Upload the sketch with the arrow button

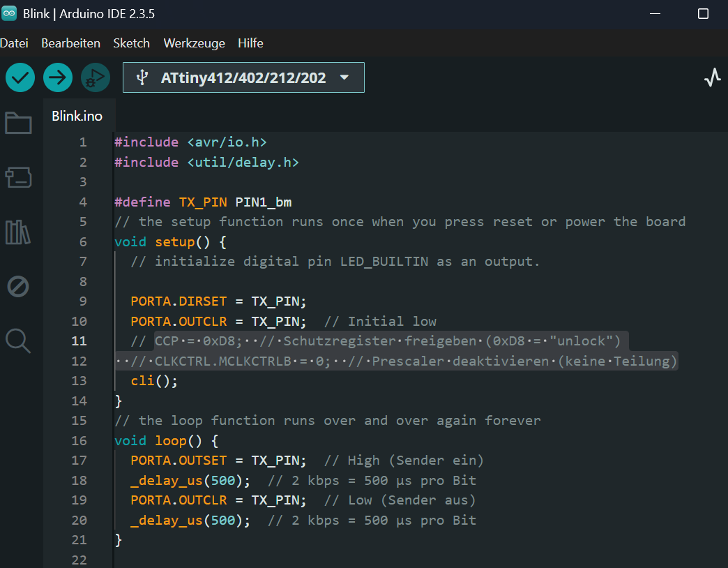(58, 77)
